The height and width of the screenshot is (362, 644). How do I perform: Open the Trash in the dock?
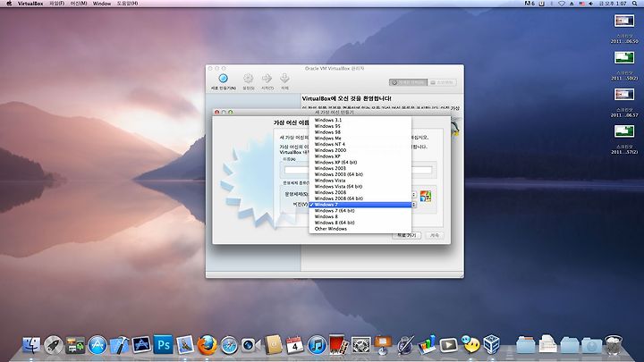click(614, 345)
